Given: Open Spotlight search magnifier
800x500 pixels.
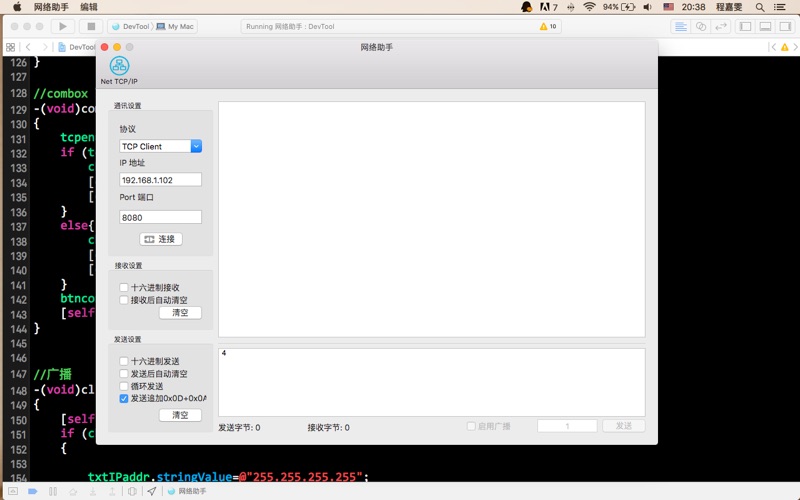Looking at the screenshot, I should click(x=760, y=7).
